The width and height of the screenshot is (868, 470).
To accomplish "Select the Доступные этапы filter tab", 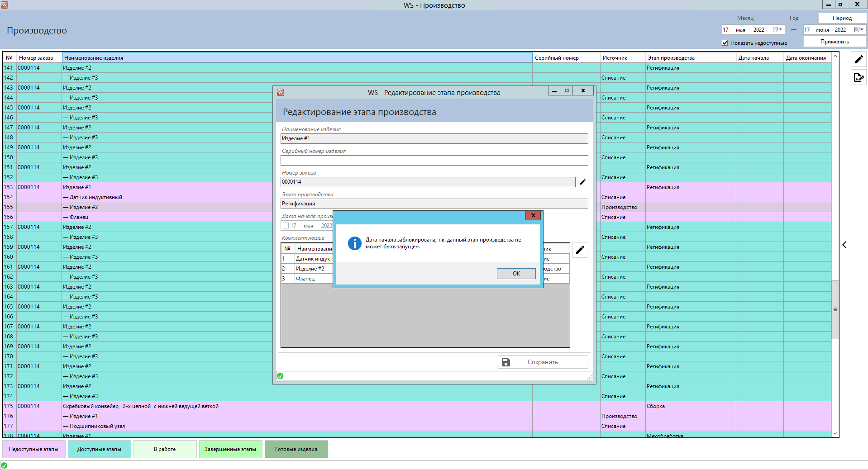I will pos(99,449).
